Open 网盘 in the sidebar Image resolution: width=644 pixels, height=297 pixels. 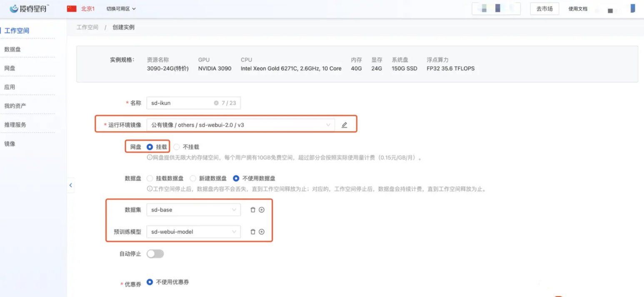click(10, 68)
